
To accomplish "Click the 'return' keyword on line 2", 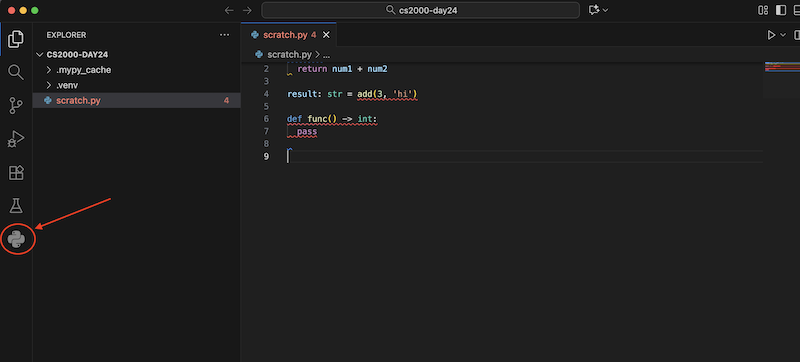I will click(x=312, y=69).
